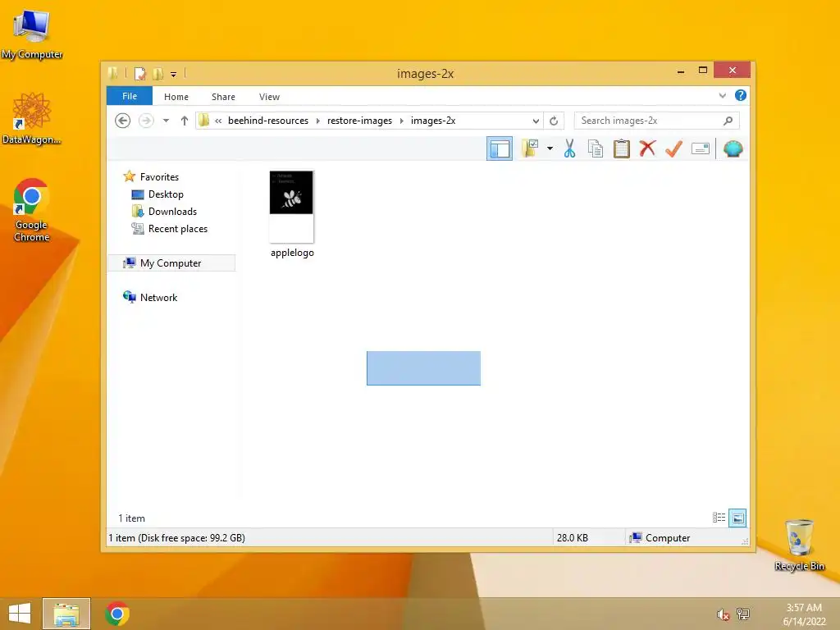This screenshot has width=840, height=630.
Task: Select the Recycle Bin desktop icon
Action: 799,545
